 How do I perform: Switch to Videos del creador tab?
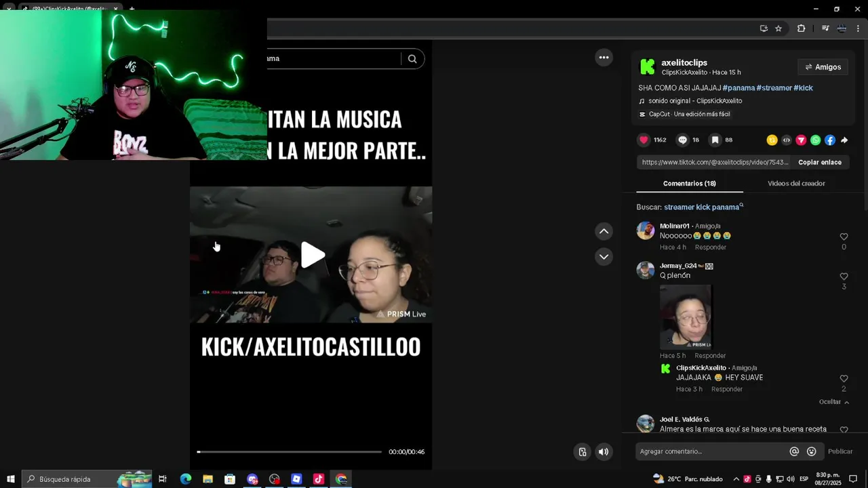(796, 184)
